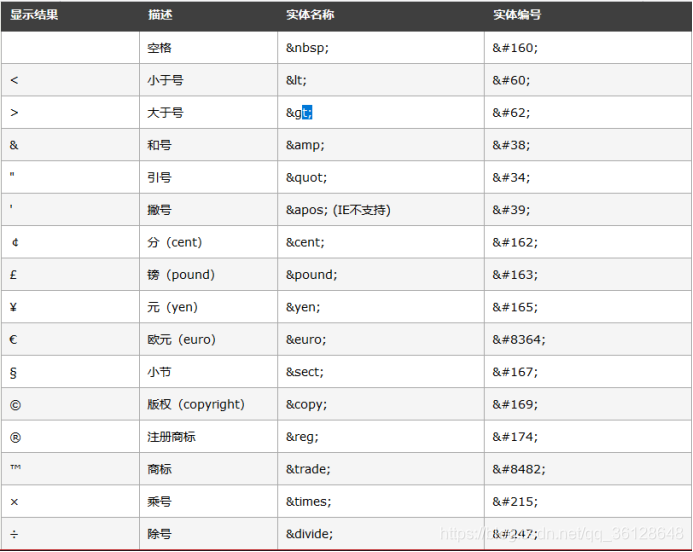Image resolution: width=693 pixels, height=552 pixels.
Task: Click the < symbol in first column
Action: click(x=14, y=80)
